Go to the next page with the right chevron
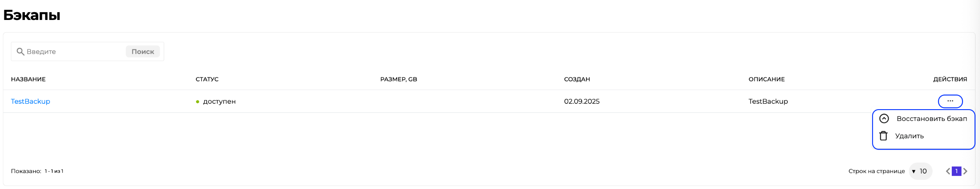The height and width of the screenshot is (189, 980). [965, 171]
